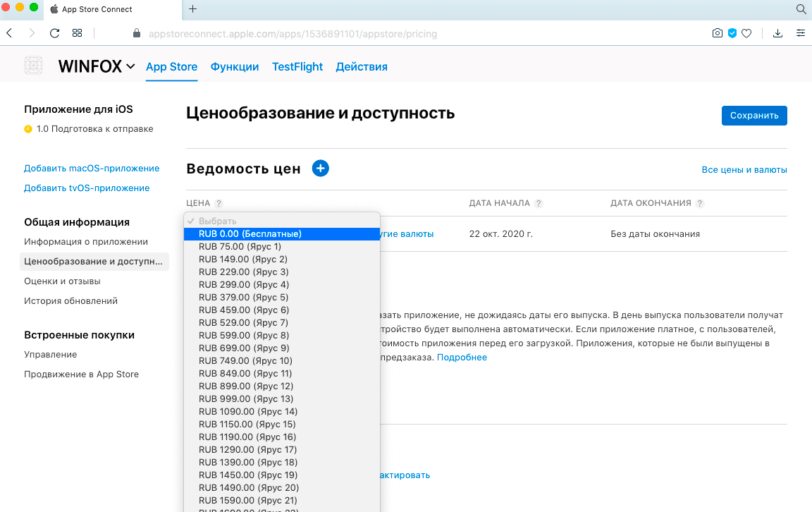Switch to the TestFlight tab
The width and height of the screenshot is (812, 512).
pyautogui.click(x=297, y=67)
